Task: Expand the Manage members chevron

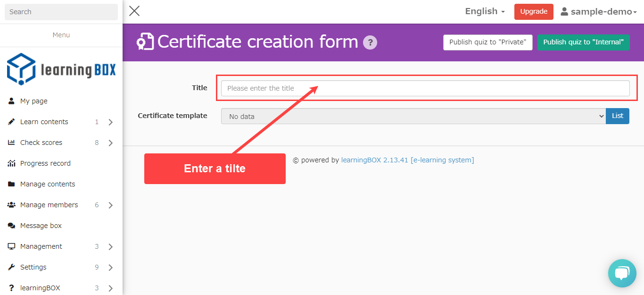Action: point(110,205)
